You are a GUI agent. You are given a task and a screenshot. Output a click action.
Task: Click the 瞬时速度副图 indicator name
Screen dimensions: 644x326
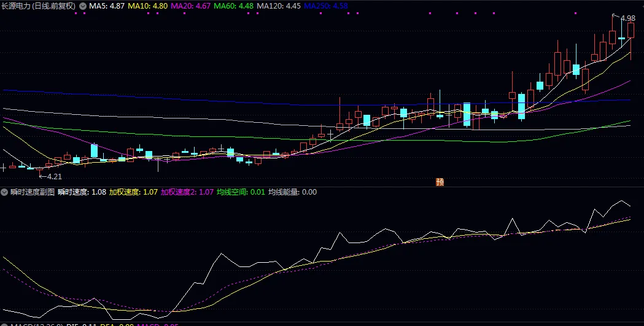(33, 192)
